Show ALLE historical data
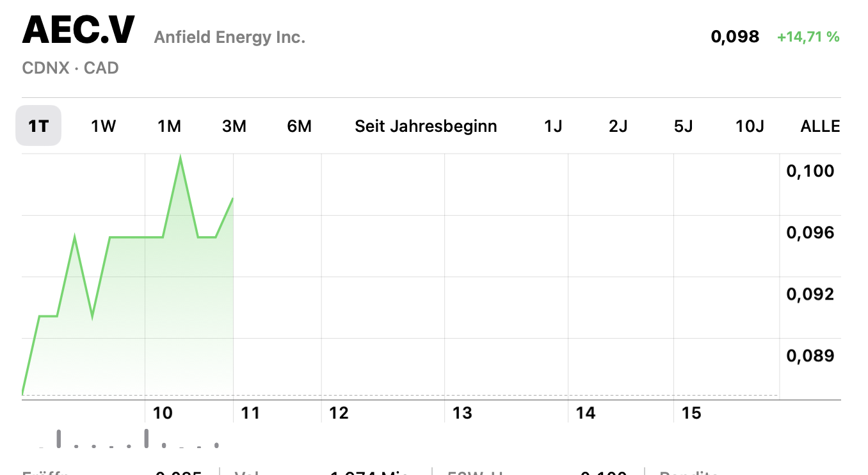Screen dimensions: 868x475 pyautogui.click(x=820, y=126)
